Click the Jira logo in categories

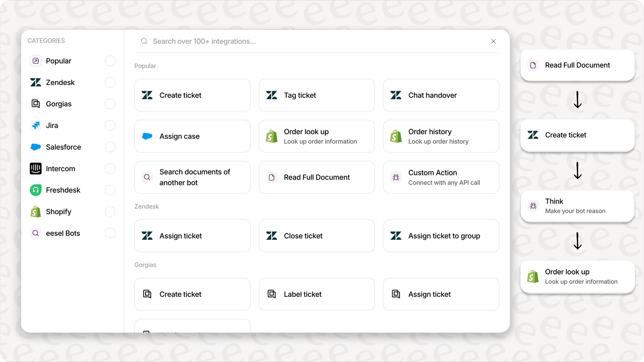(36, 126)
